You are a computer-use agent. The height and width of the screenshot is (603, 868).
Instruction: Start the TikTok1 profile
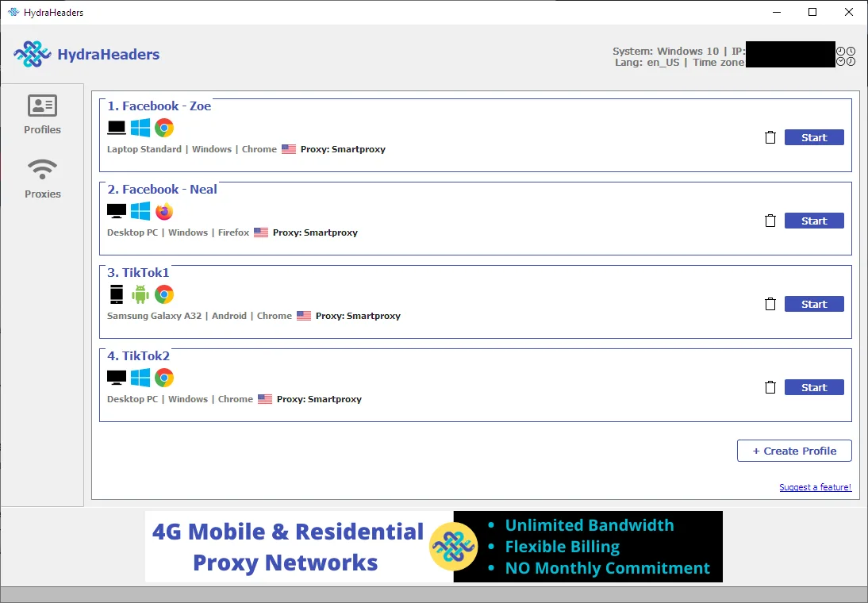[814, 304]
